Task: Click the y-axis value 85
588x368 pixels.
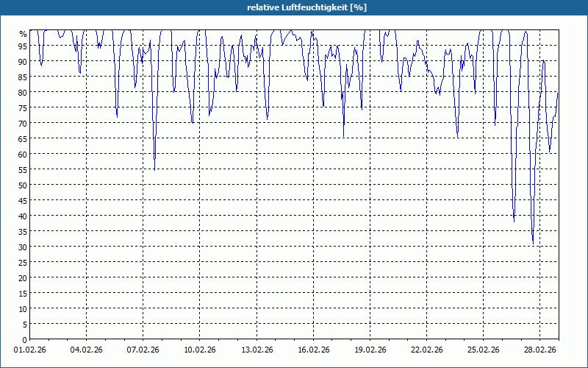Action: 23,77
